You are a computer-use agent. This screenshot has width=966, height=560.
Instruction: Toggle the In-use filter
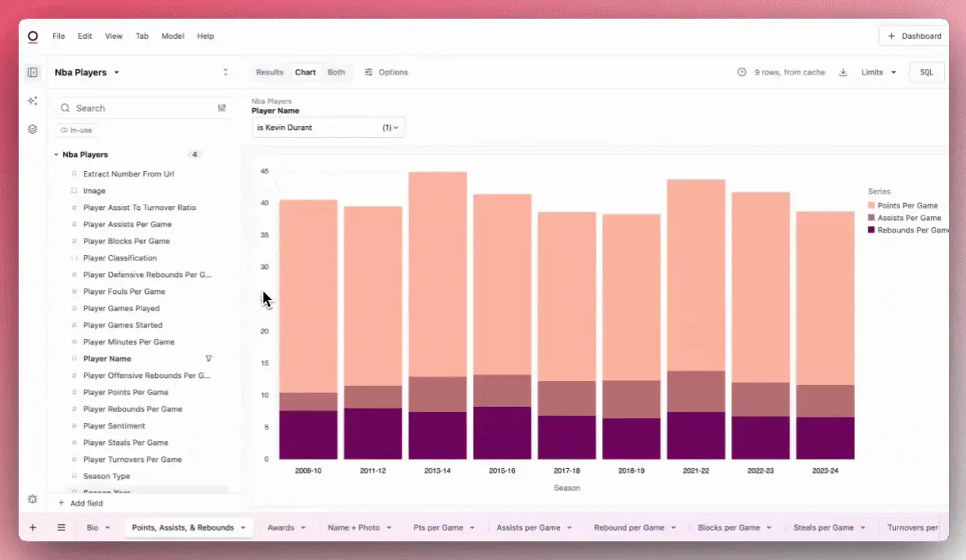click(x=75, y=130)
